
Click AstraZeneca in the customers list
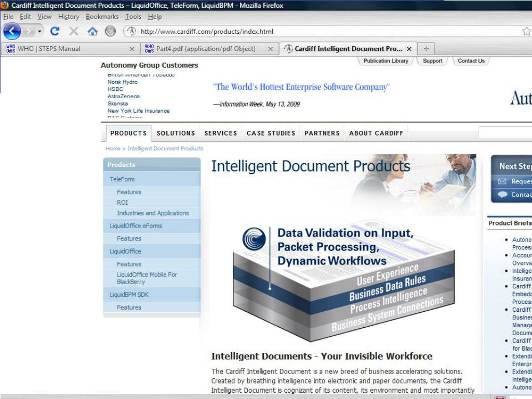[124, 96]
